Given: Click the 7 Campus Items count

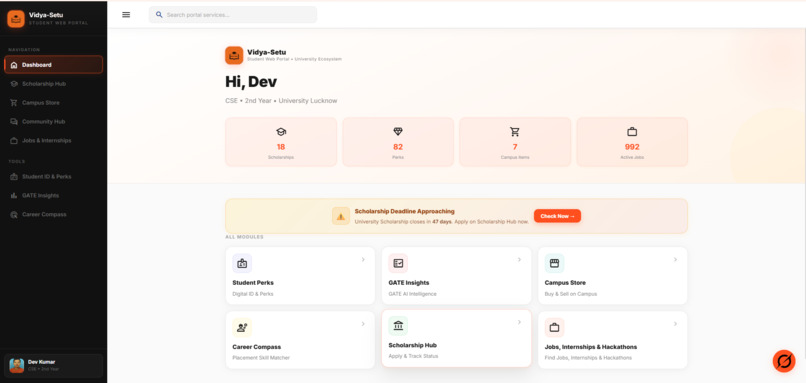Looking at the screenshot, I should click(515, 147).
